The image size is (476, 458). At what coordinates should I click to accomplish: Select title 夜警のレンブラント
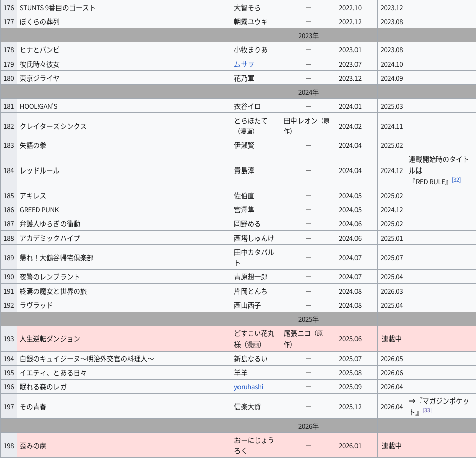click(x=50, y=277)
